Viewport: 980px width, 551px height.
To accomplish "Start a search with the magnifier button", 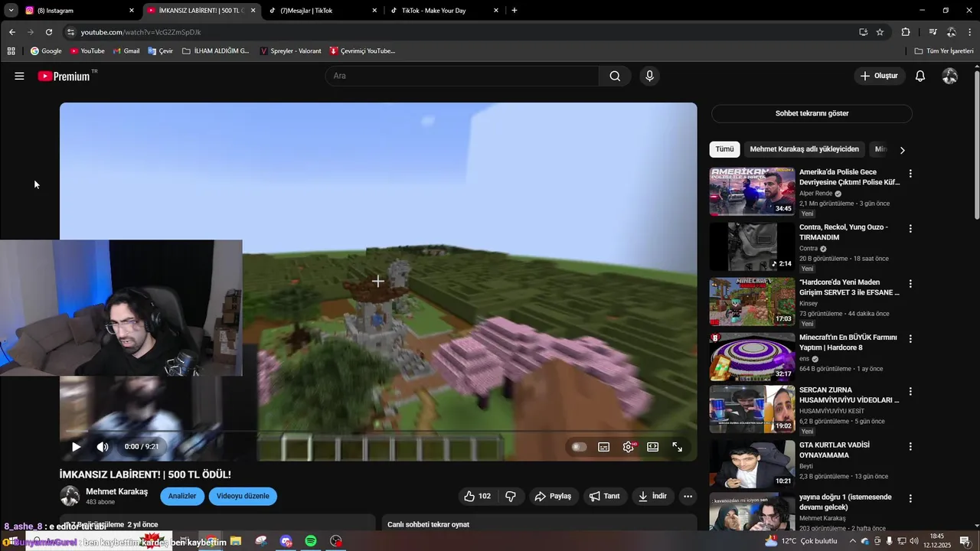I will [615, 76].
